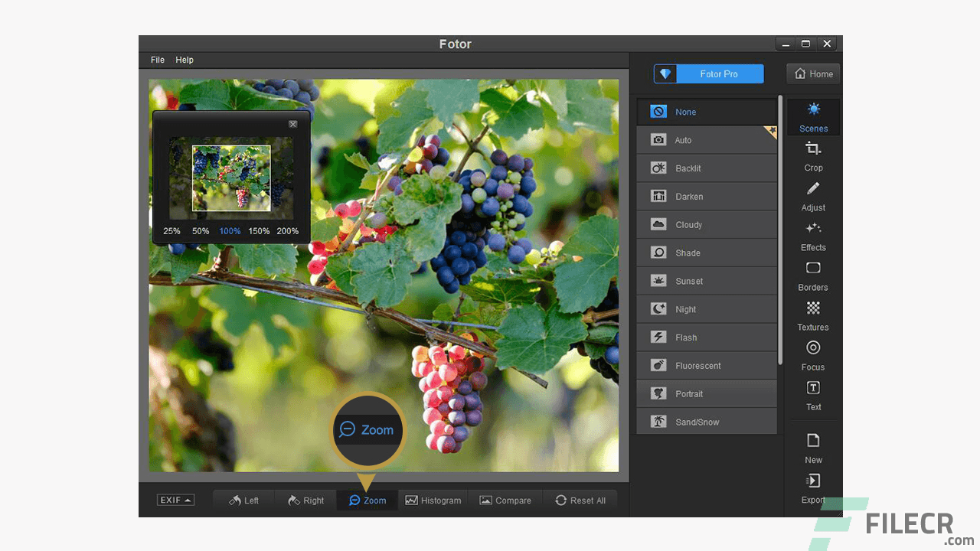Viewport: 980px width, 551px height.
Task: Click Reset All to undo edits
Action: tap(581, 500)
